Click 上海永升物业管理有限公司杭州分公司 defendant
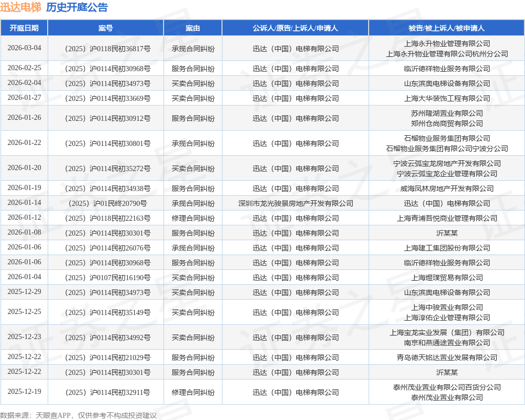This screenshot has height=420, width=525. [x=447, y=54]
